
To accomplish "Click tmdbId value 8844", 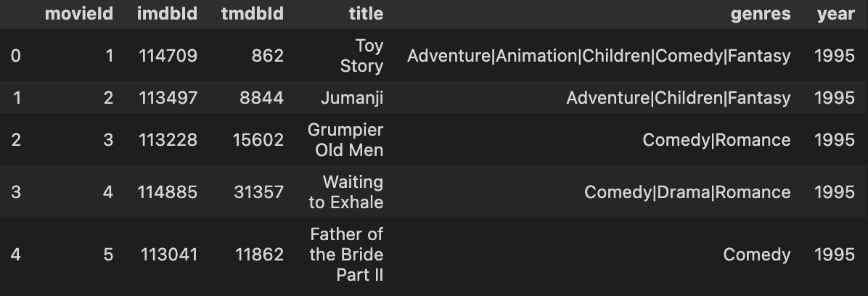I will [x=261, y=98].
